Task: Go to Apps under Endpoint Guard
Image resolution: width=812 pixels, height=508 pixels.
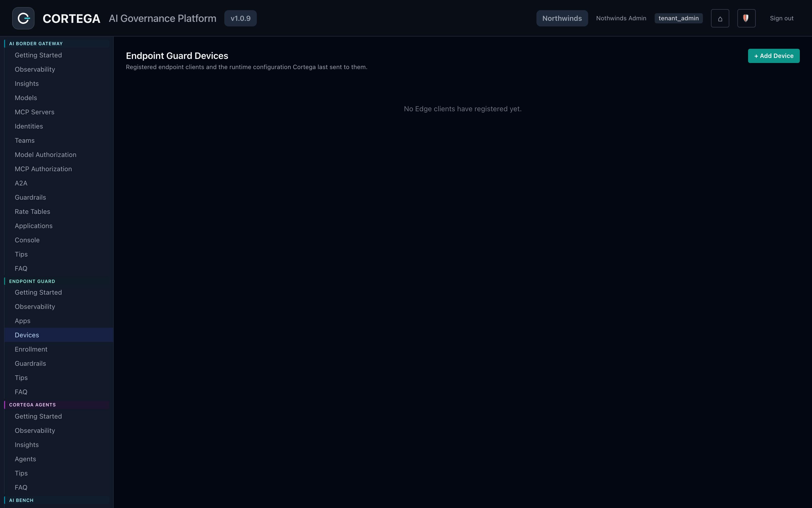Action: [59, 321]
